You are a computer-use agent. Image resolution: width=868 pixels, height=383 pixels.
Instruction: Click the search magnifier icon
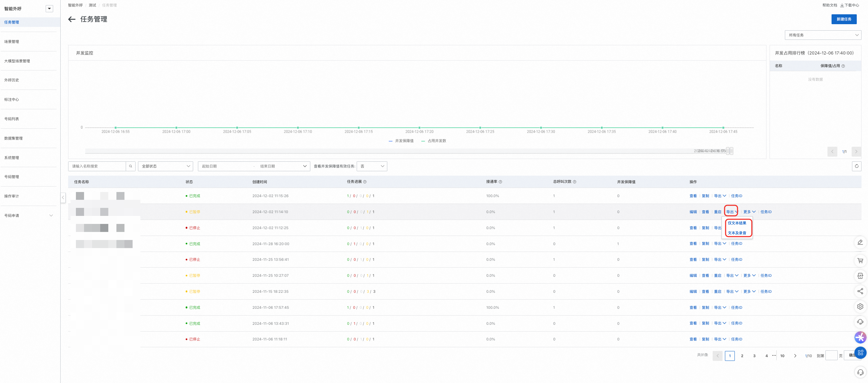coord(130,166)
